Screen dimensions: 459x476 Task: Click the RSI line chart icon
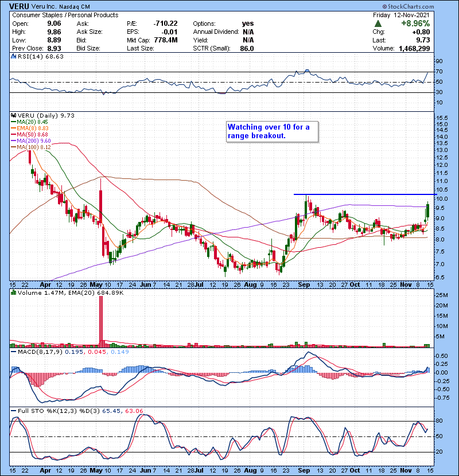(13, 56)
